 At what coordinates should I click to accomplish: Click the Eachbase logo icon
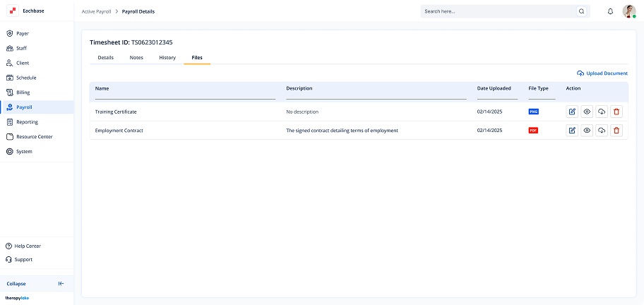coord(13,11)
